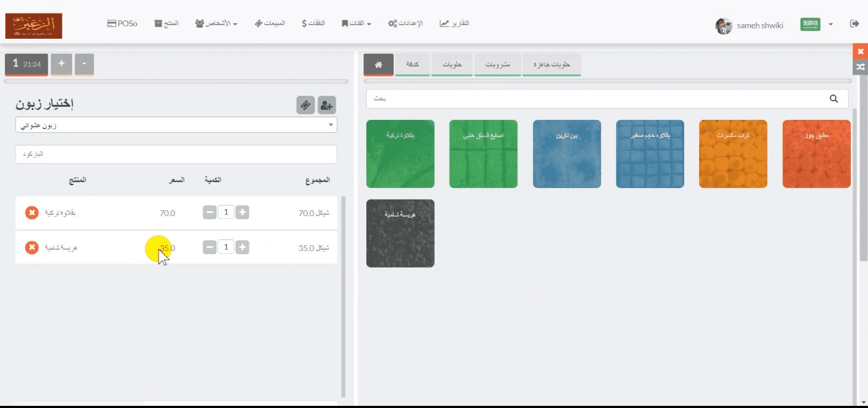The image size is (868, 408).
Task: Click the add new customer icon
Action: click(x=326, y=105)
